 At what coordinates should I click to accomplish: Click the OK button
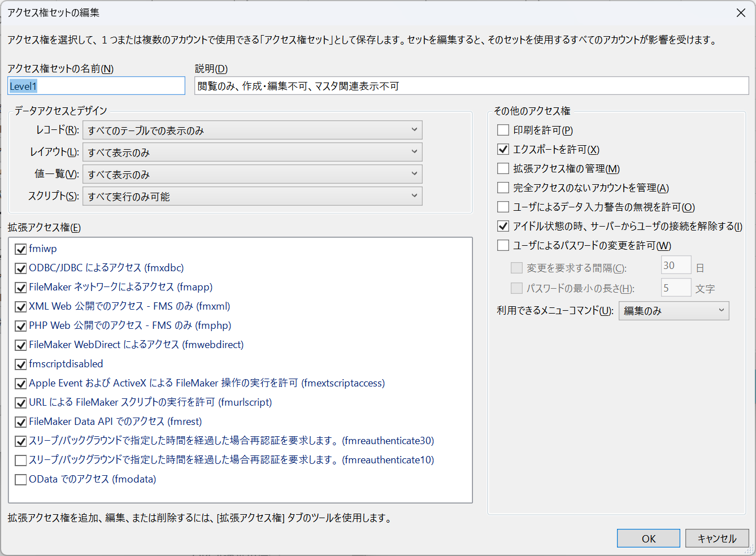(x=649, y=538)
